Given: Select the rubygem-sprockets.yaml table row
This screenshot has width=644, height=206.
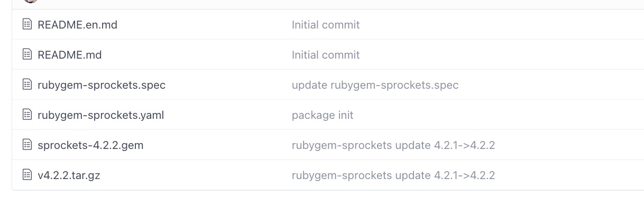Looking at the screenshot, I should click(x=328, y=115).
